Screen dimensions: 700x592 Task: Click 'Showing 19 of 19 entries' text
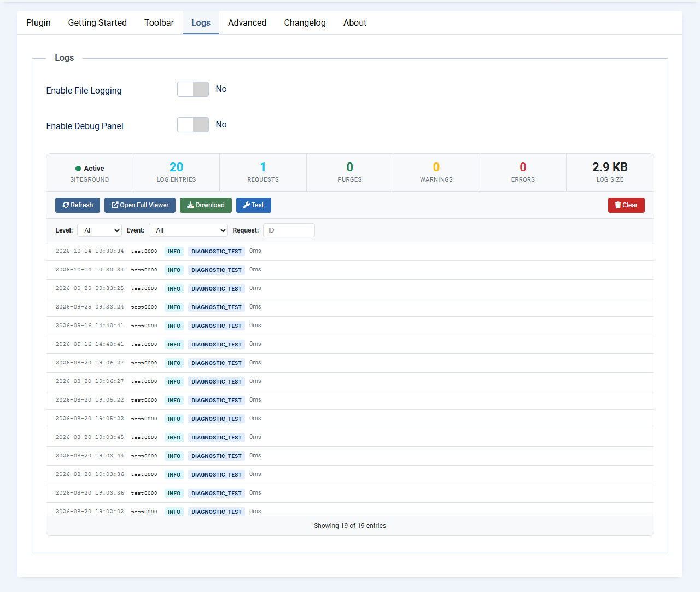350,526
